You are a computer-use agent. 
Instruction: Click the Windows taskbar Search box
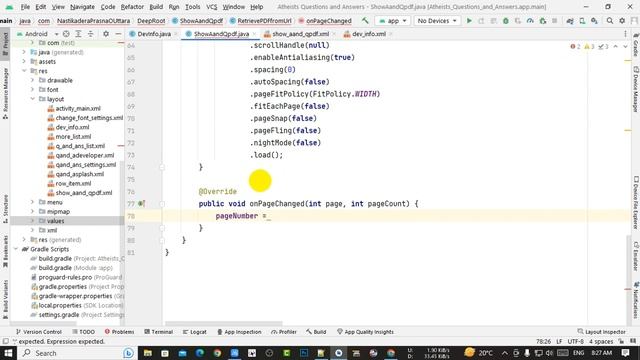[78, 353]
